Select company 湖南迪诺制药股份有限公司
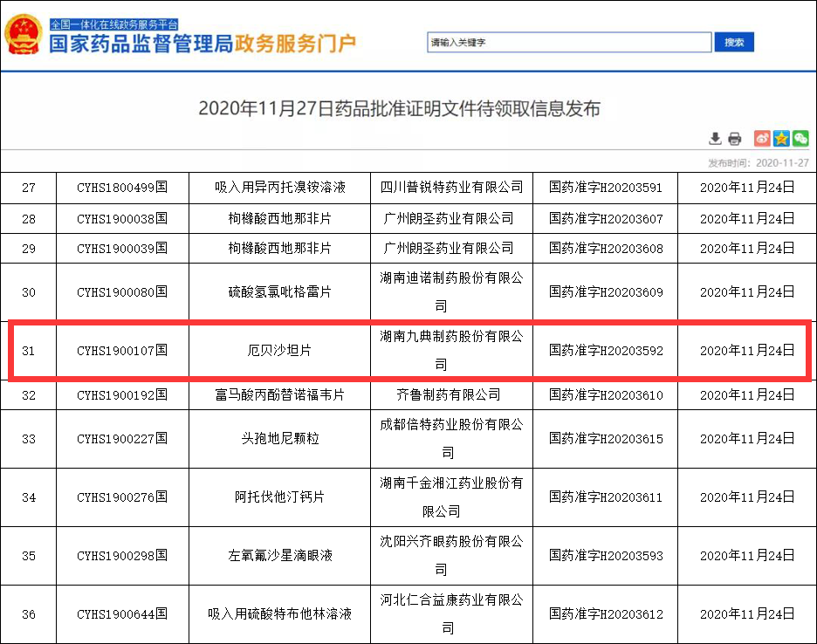 coord(451,291)
